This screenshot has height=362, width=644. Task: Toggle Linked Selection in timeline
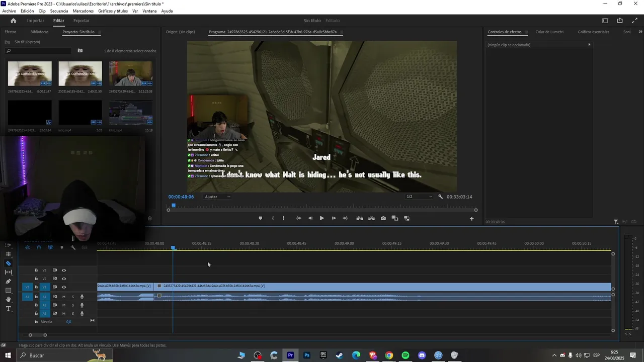pos(50,247)
